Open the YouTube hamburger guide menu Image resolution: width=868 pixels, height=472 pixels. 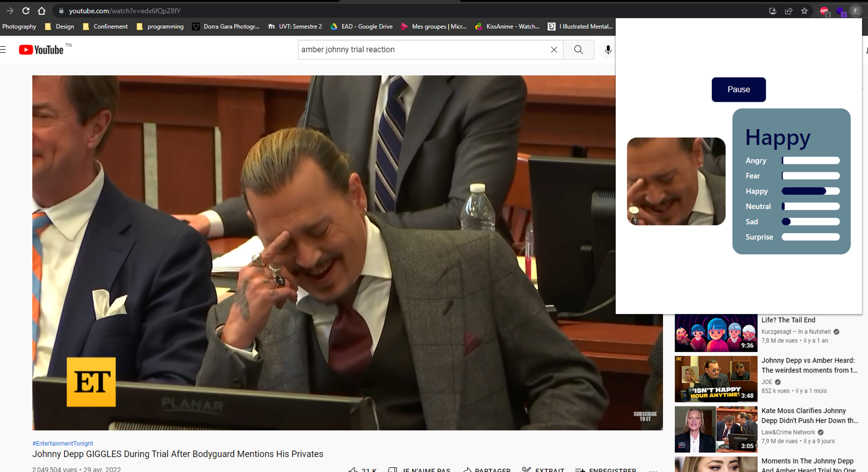coord(3,50)
